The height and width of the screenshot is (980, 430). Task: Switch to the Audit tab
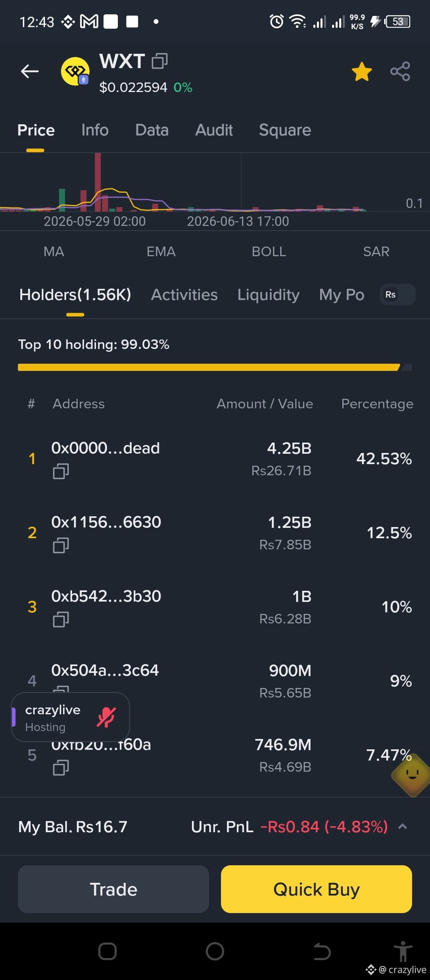(x=214, y=130)
